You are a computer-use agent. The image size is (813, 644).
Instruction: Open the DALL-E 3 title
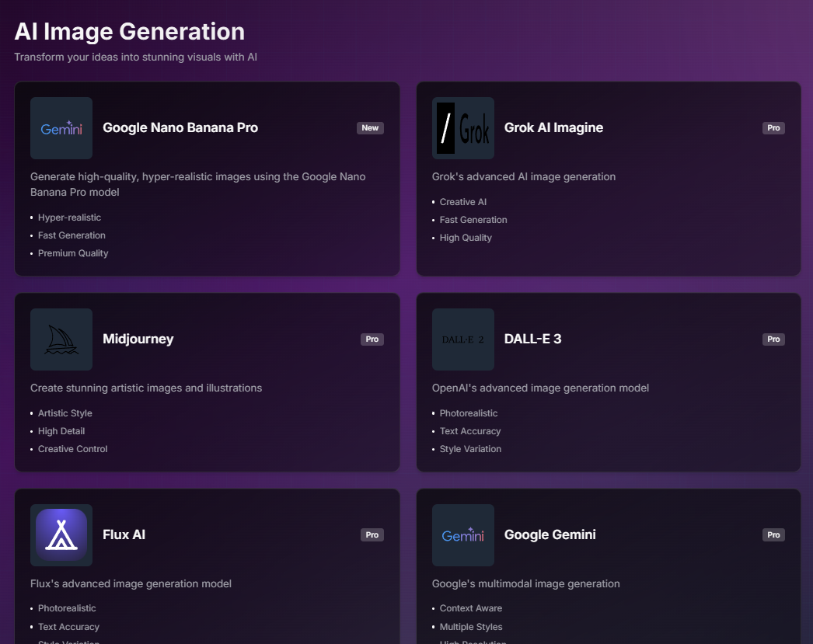click(532, 339)
